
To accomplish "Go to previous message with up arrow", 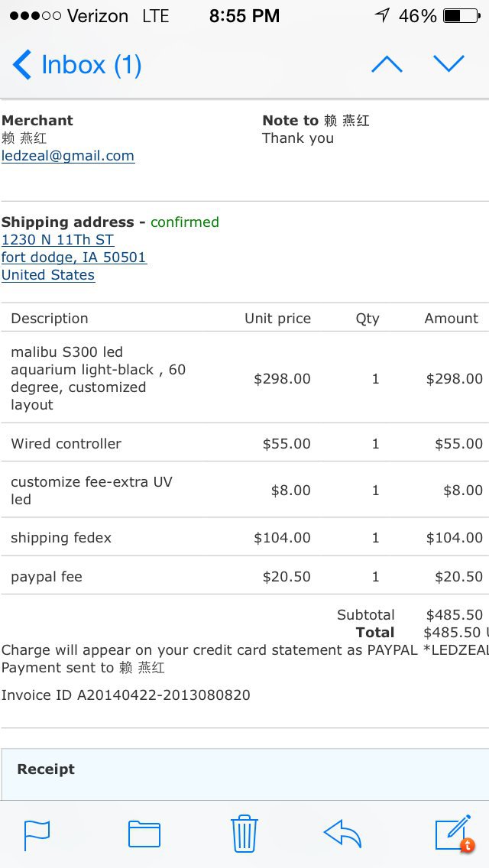I will pos(387,65).
